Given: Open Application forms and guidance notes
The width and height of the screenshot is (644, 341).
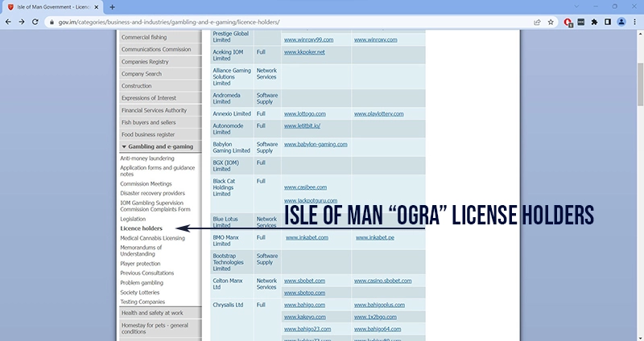Looking at the screenshot, I should coord(157,170).
